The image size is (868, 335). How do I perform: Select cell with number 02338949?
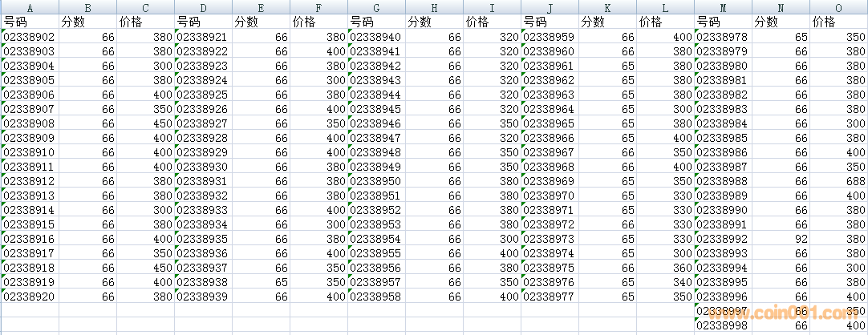click(x=376, y=167)
